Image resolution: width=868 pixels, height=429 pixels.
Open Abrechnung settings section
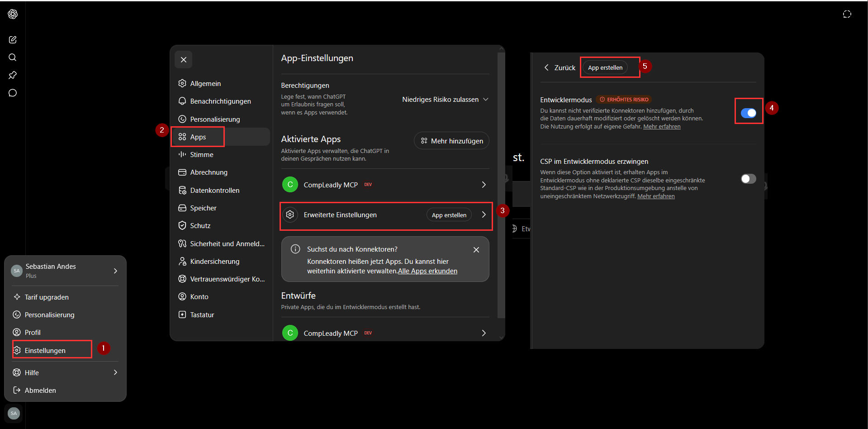pos(221,172)
